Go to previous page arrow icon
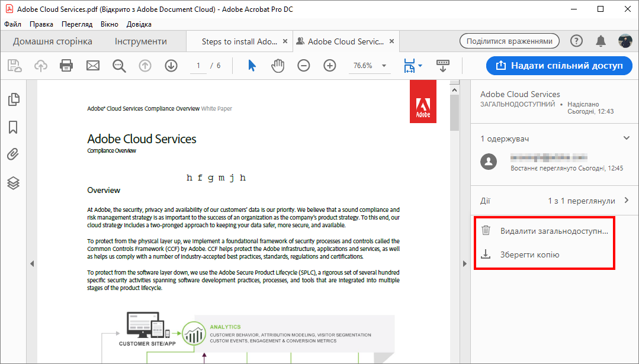This screenshot has width=639, height=364. [145, 66]
